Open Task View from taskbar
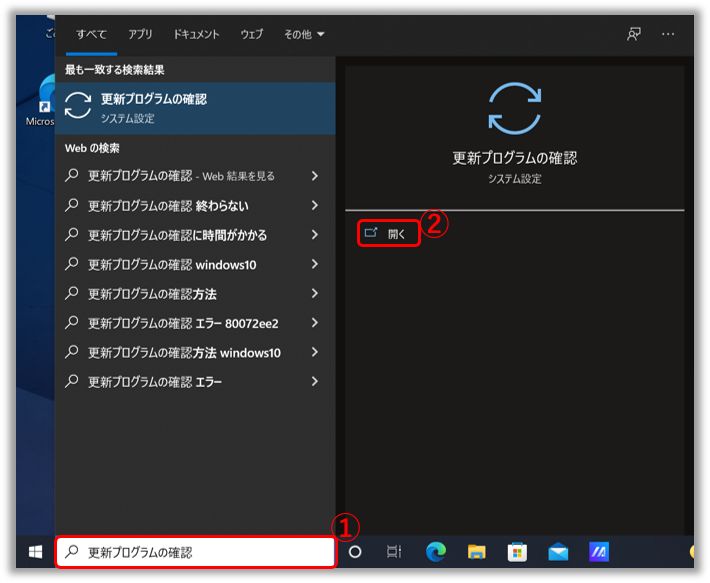The image size is (710, 583). [x=394, y=552]
